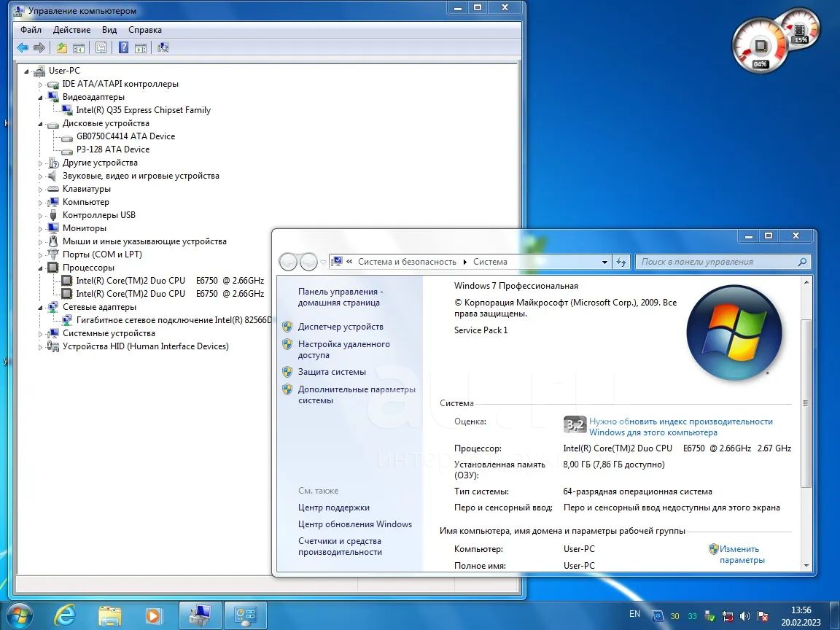Click the EN language indicator
Image resolution: width=840 pixels, height=630 pixels.
pyautogui.click(x=635, y=614)
